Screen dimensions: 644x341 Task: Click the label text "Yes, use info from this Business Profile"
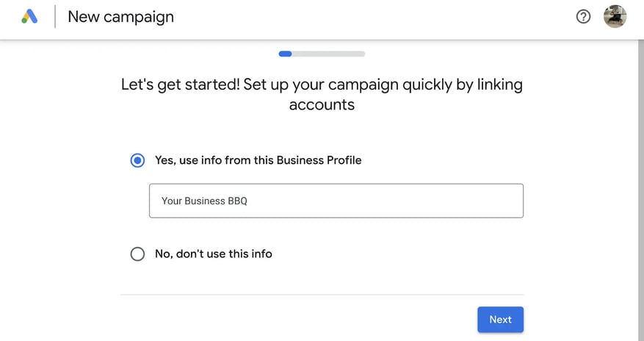point(258,160)
